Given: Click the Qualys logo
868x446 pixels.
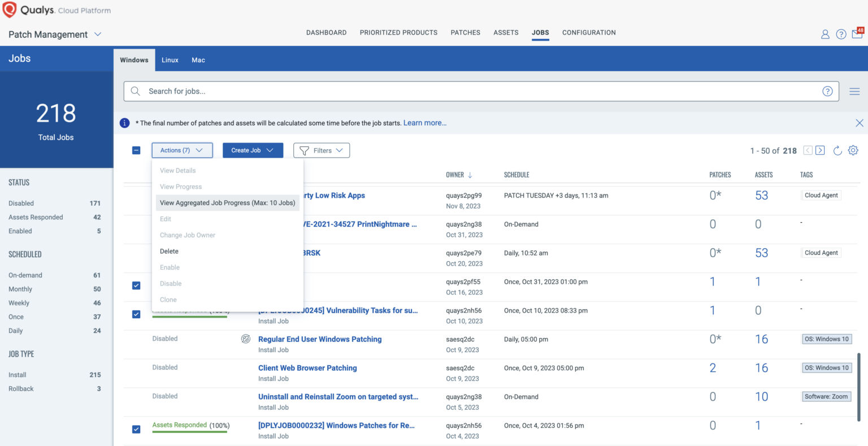Looking at the screenshot, I should click(x=9, y=10).
